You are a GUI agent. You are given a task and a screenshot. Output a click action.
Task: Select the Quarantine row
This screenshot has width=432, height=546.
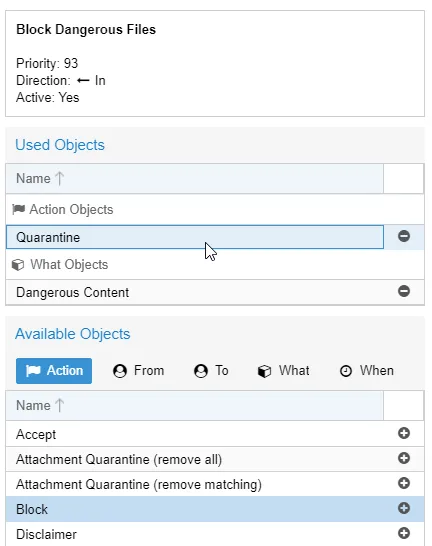[195, 237]
